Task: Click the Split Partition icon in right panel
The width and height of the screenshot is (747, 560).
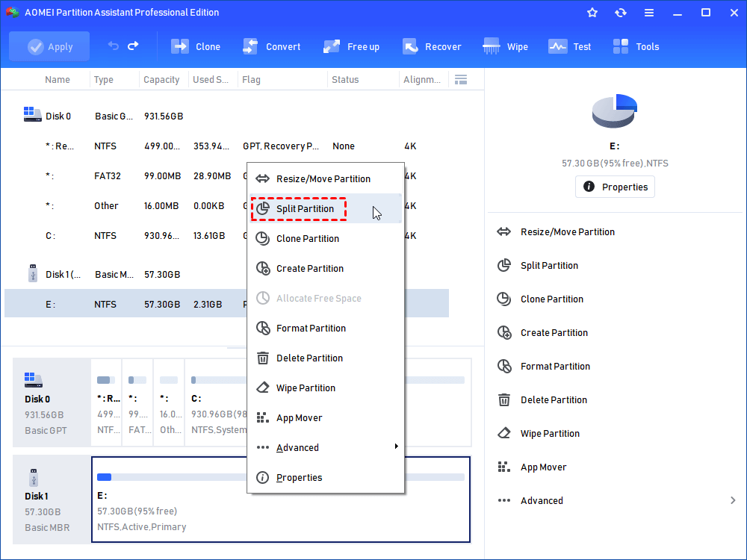Action: click(x=504, y=265)
